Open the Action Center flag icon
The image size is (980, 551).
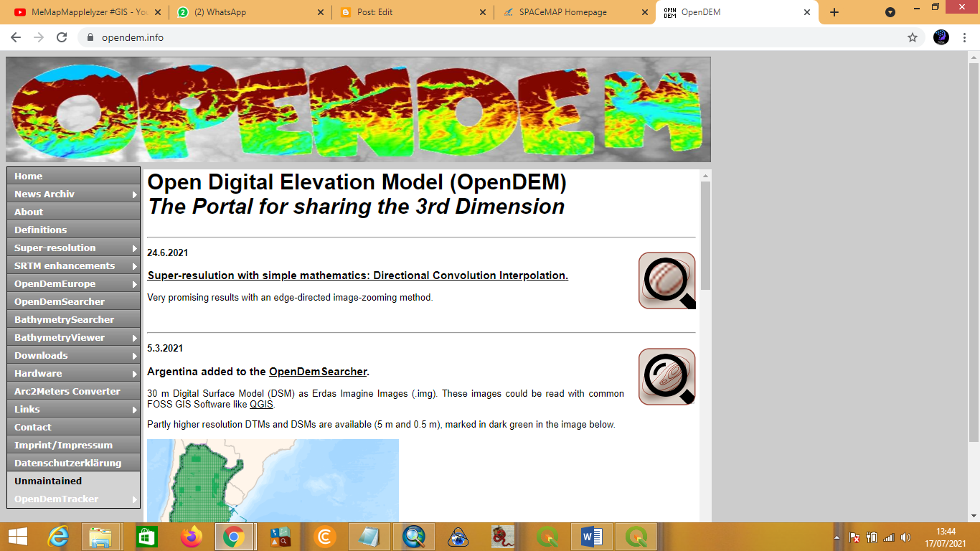click(854, 537)
